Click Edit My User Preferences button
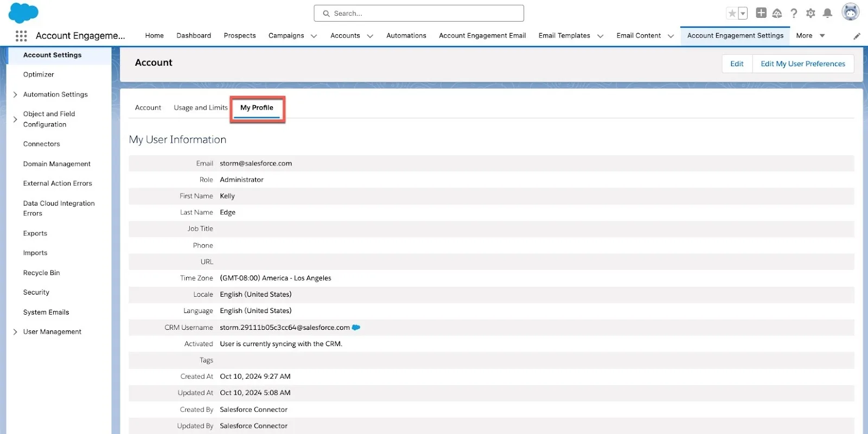Screen dimensions: 868x434 tap(803, 63)
